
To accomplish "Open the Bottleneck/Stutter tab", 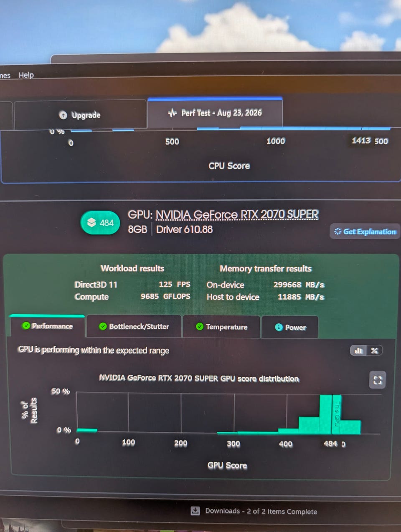I will 134,326.
